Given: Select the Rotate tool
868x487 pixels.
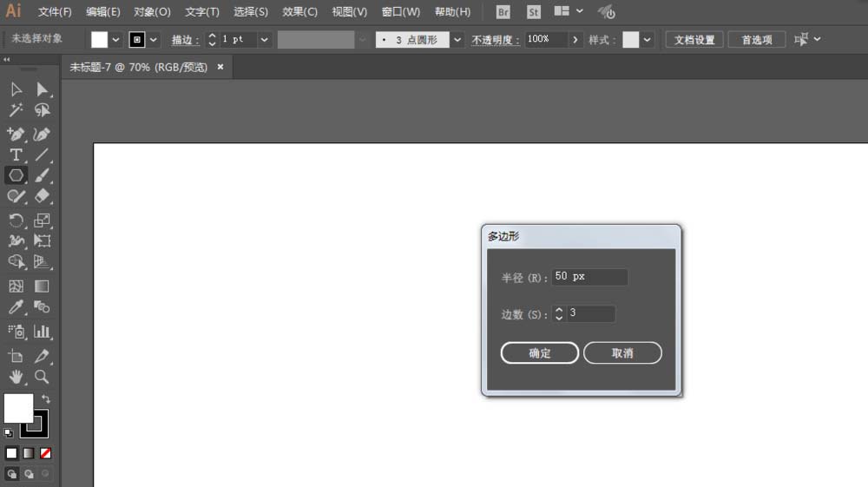Looking at the screenshot, I should (16, 220).
